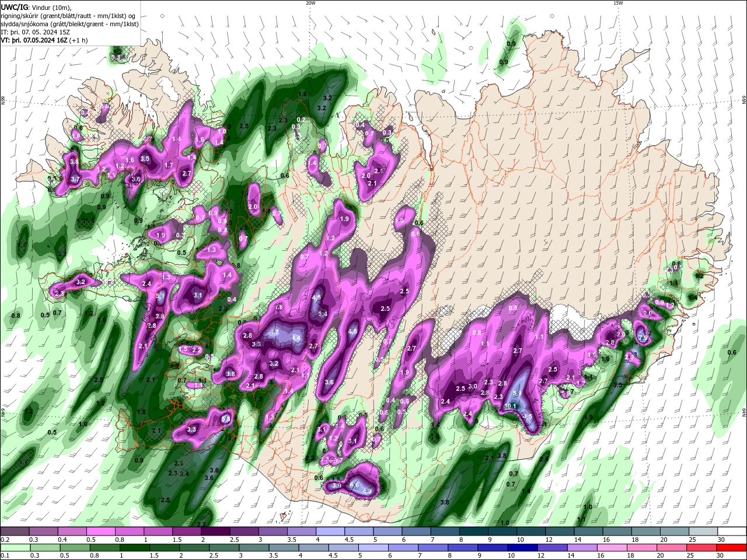Click the 'slydda/snjókoma' legend description line
This screenshot has height=560, width=747.
point(70,24)
